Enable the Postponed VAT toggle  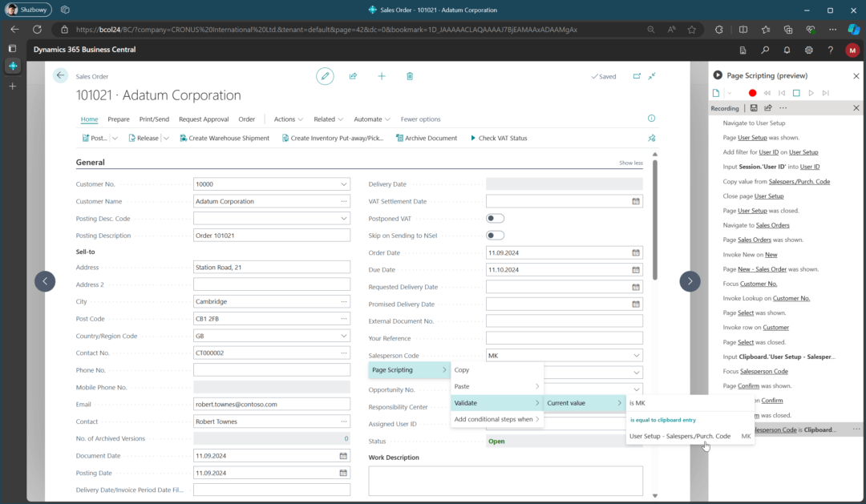pyautogui.click(x=495, y=218)
